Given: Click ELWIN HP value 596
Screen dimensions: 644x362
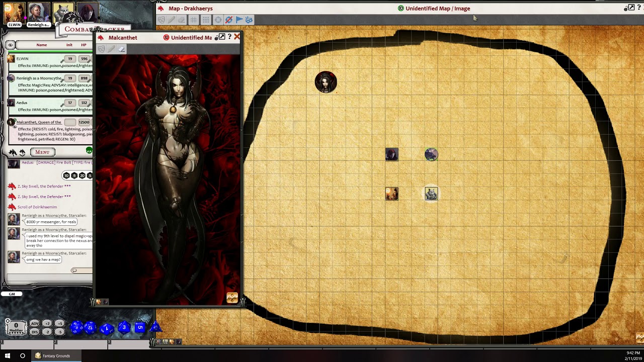Looking at the screenshot, I should 84,59.
